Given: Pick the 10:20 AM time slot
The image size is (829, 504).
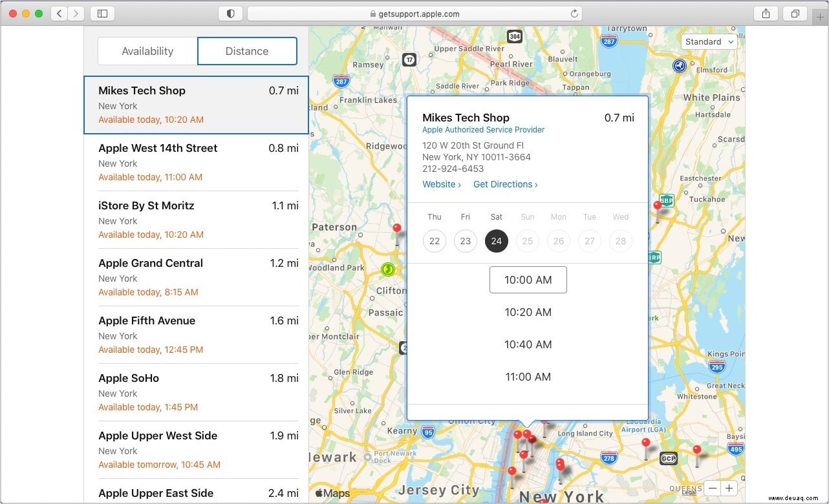Looking at the screenshot, I should tap(528, 312).
